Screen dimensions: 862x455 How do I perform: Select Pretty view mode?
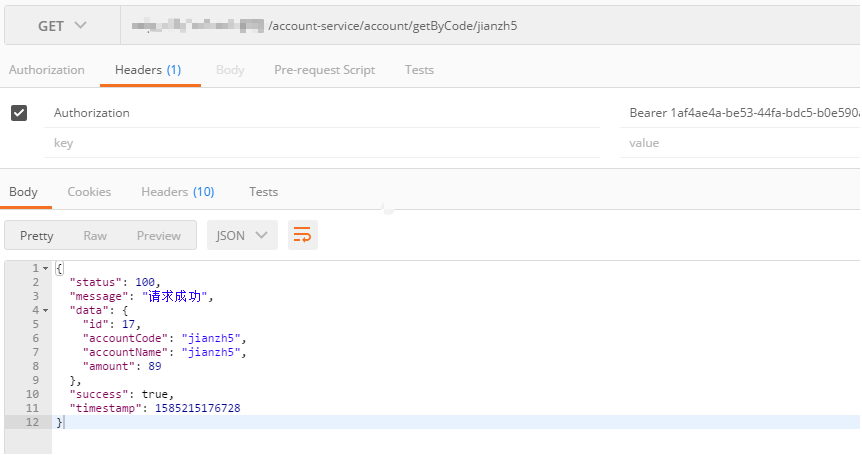point(37,236)
